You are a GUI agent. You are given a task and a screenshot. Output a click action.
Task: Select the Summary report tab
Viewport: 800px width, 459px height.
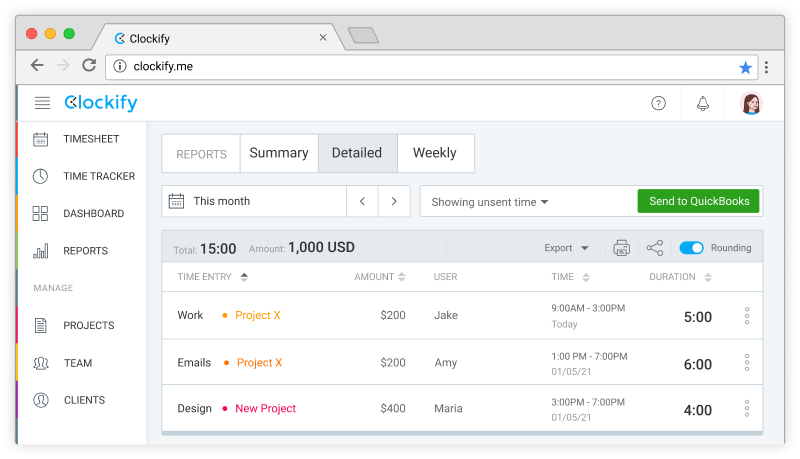(279, 153)
